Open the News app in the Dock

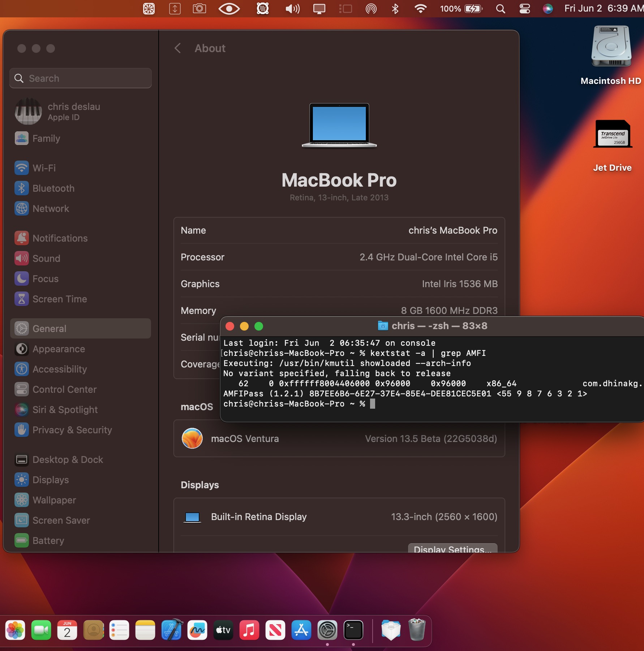tap(275, 630)
